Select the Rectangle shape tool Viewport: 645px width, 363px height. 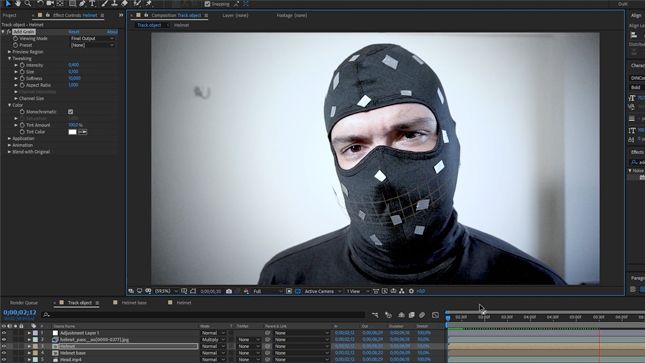[72, 3]
